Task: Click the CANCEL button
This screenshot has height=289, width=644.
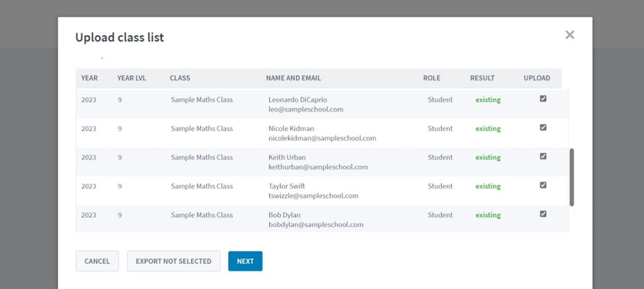Action: point(97,261)
